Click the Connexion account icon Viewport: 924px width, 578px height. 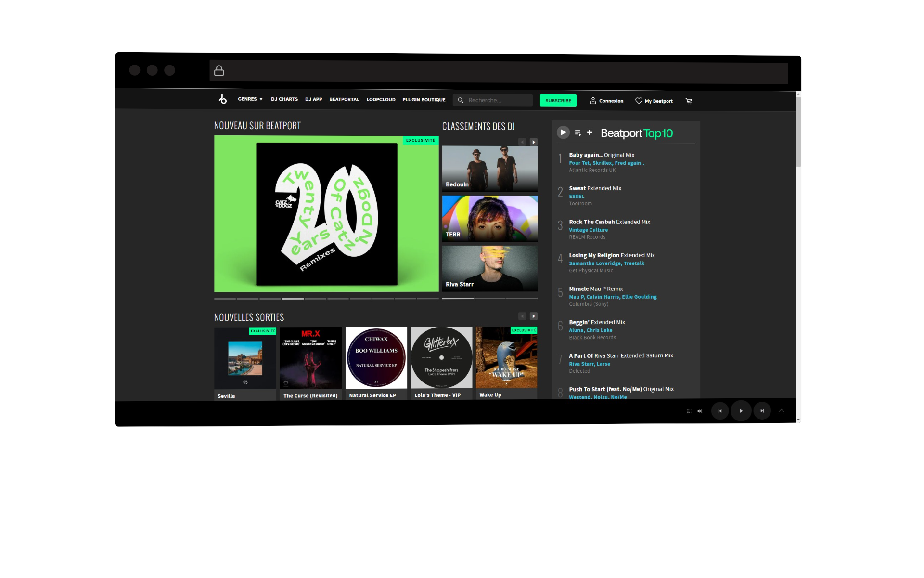tap(593, 101)
